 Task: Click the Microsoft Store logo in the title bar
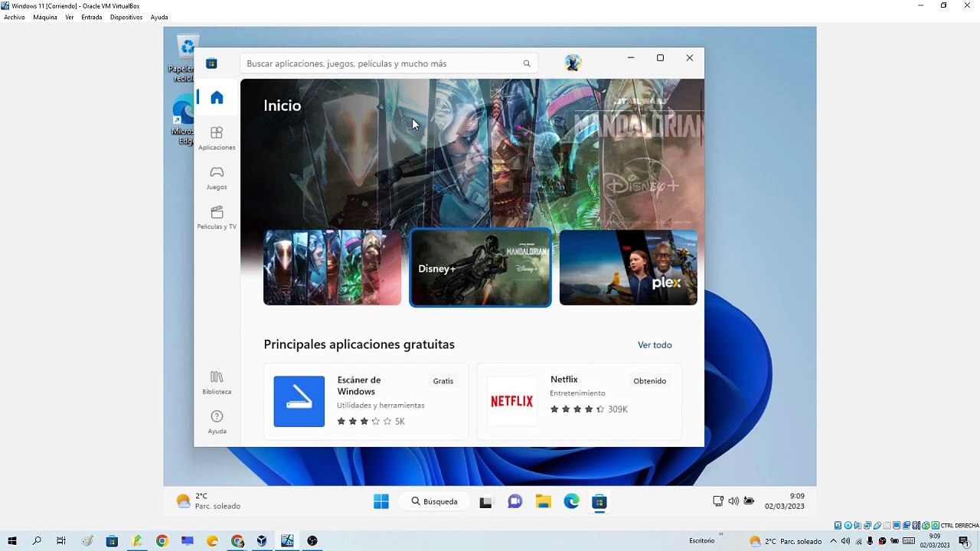212,64
